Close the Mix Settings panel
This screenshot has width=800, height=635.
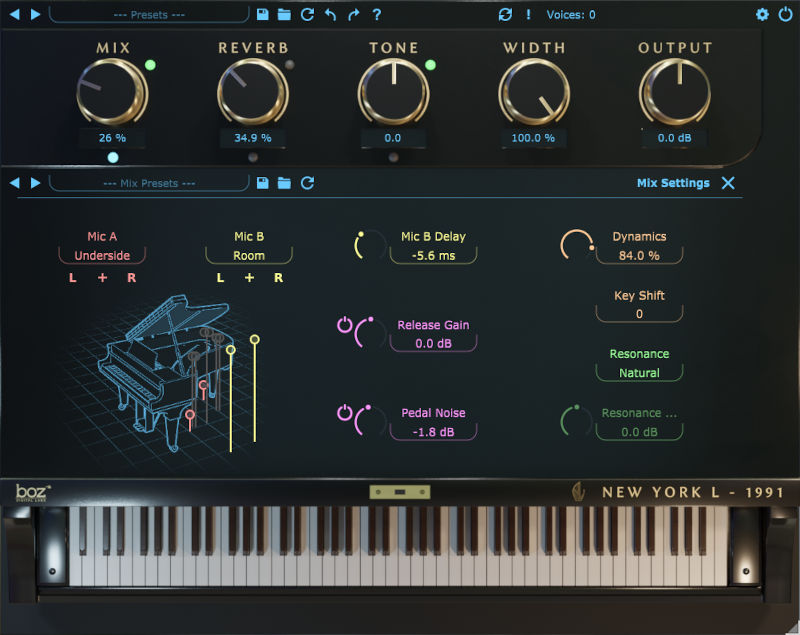pyautogui.click(x=728, y=183)
